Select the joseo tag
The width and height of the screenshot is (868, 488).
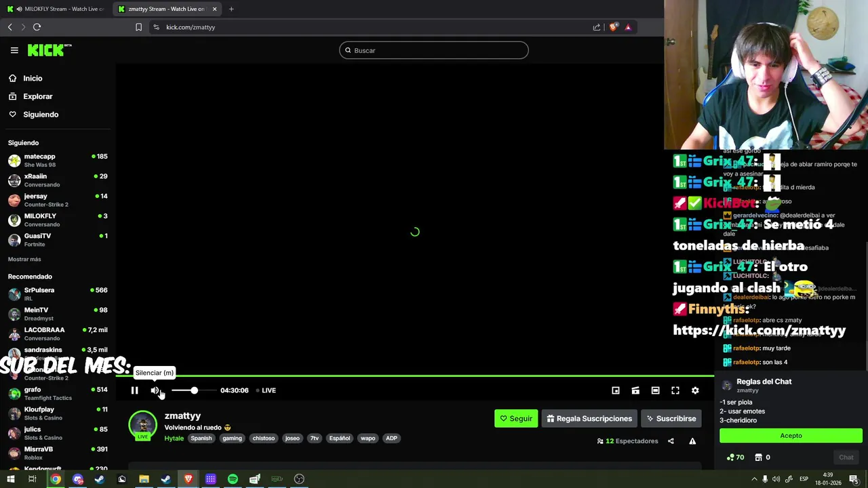292,439
